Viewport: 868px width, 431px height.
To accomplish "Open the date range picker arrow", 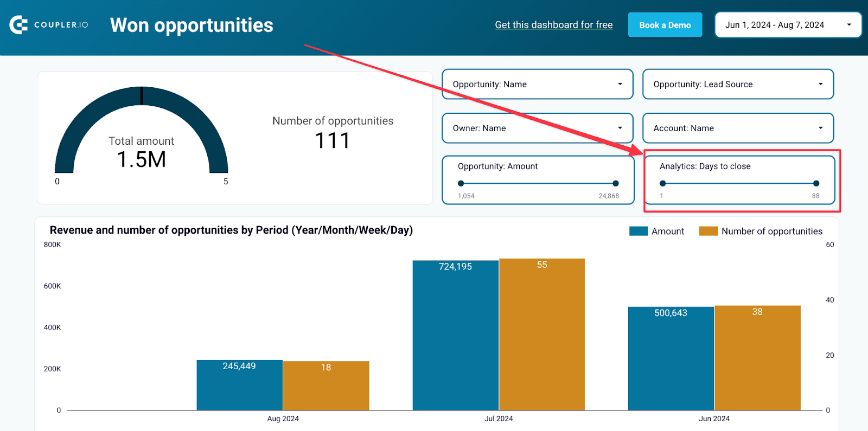I will [849, 25].
